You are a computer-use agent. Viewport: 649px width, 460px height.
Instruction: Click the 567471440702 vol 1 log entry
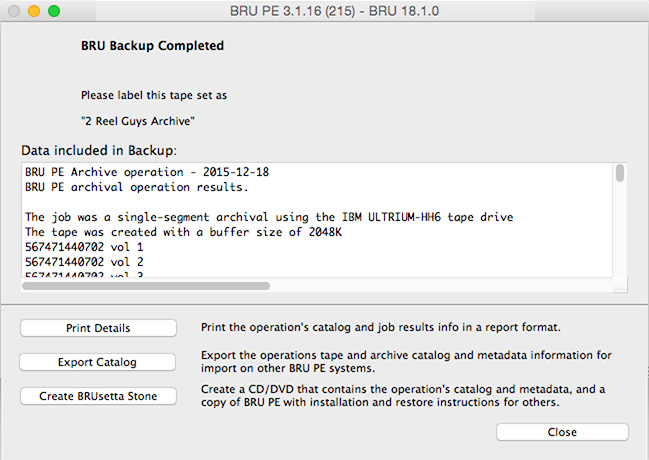click(x=84, y=247)
